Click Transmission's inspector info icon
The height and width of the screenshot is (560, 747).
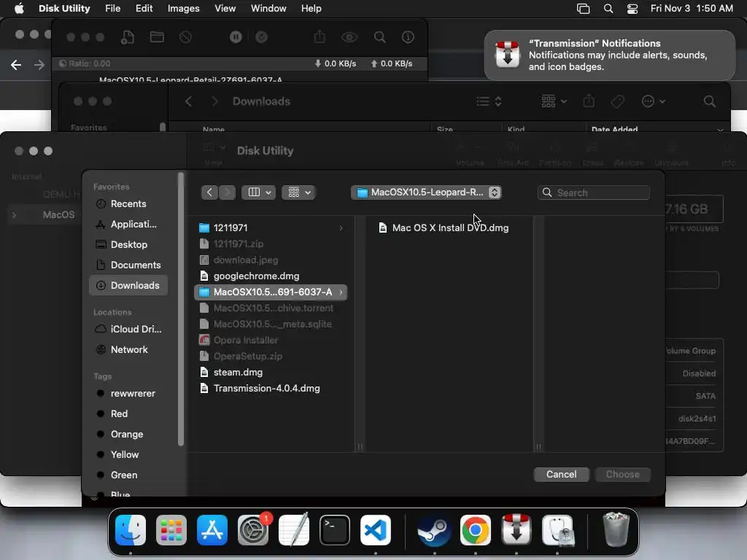(x=409, y=37)
